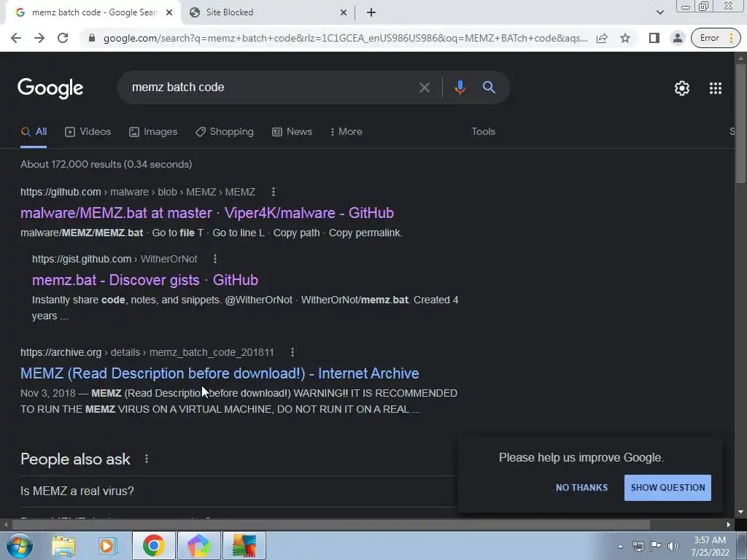This screenshot has width=747, height=560.
Task: Open the Chrome profile avatar
Action: [678, 38]
